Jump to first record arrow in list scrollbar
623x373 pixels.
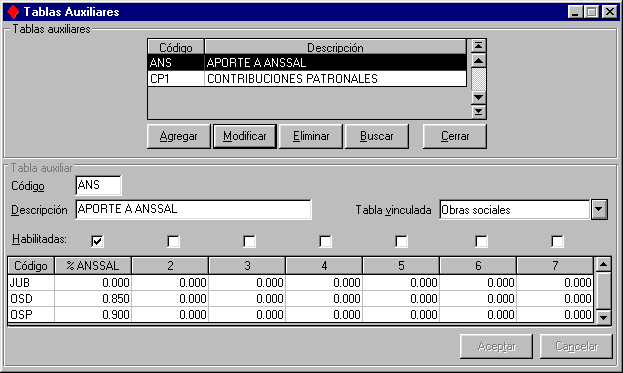point(478,46)
